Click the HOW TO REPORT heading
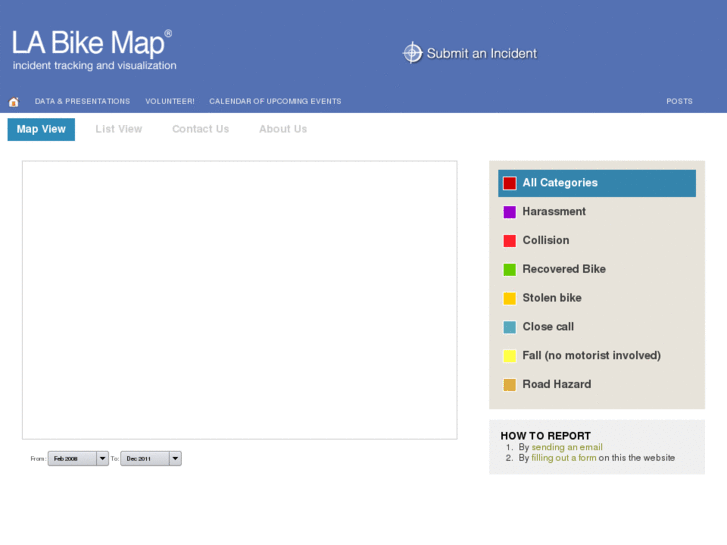 [x=545, y=436]
